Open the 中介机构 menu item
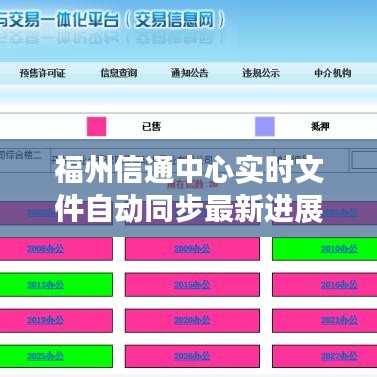377x377 pixels. pyautogui.click(x=332, y=73)
